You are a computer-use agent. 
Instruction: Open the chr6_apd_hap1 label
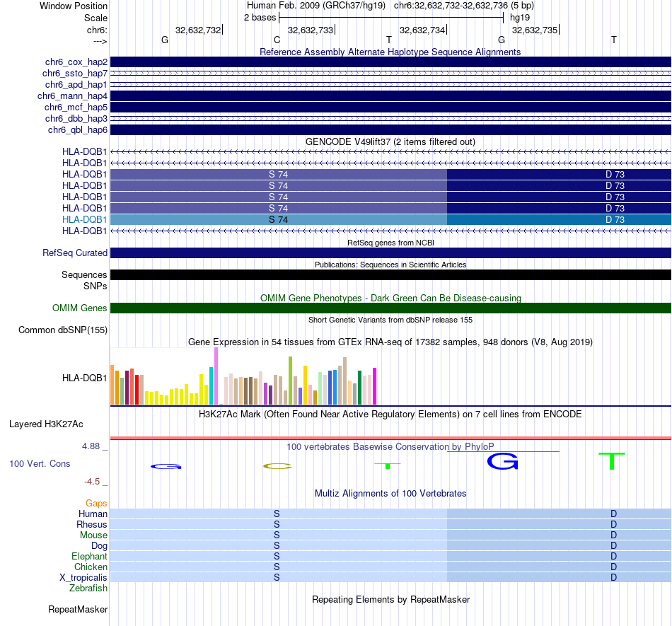pyautogui.click(x=76, y=84)
